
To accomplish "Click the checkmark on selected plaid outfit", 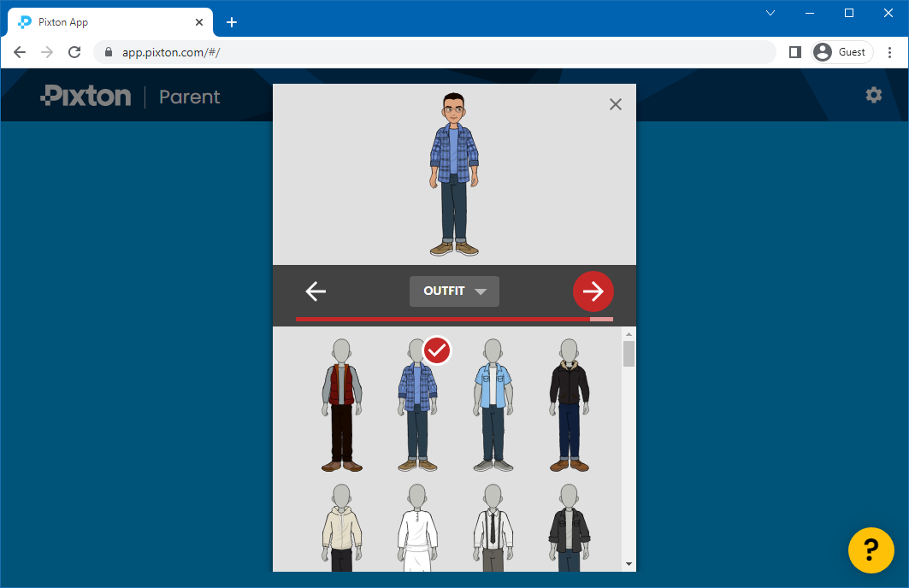I will pos(437,350).
